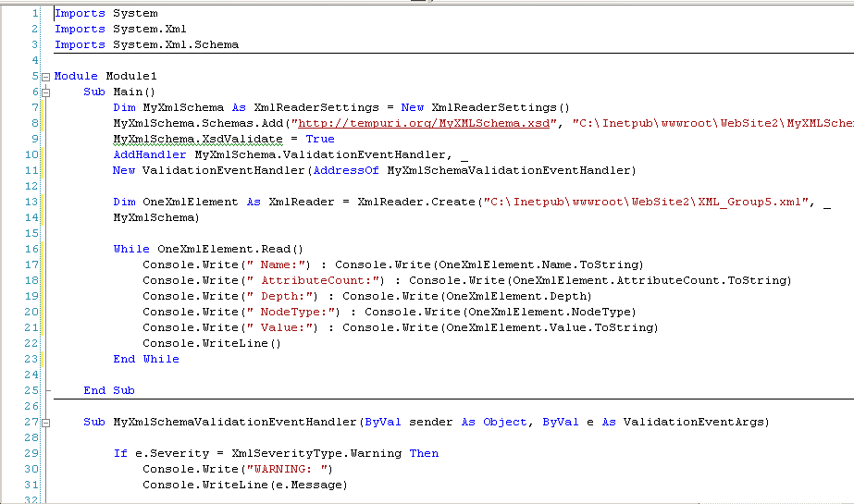Click the AddHandler keyword
This screenshot has height=504, width=854.
pos(150,154)
